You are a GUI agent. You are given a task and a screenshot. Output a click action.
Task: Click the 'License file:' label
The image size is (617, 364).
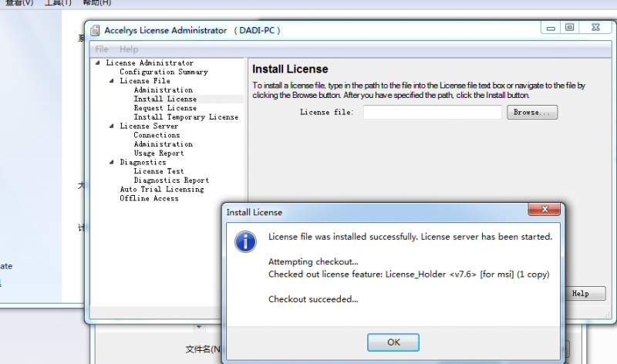(x=326, y=112)
